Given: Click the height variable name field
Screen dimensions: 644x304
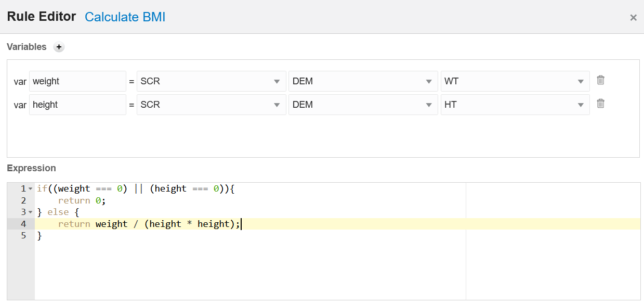Looking at the screenshot, I should click(x=77, y=105).
